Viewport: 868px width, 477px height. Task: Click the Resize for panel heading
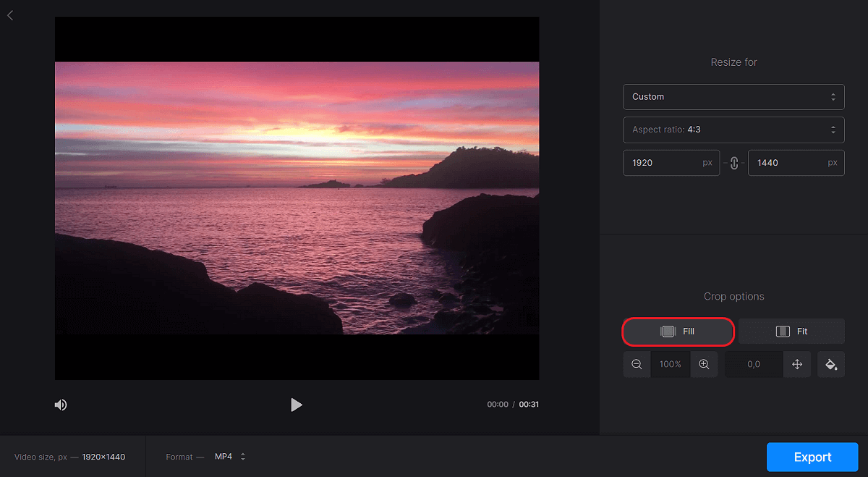point(733,62)
